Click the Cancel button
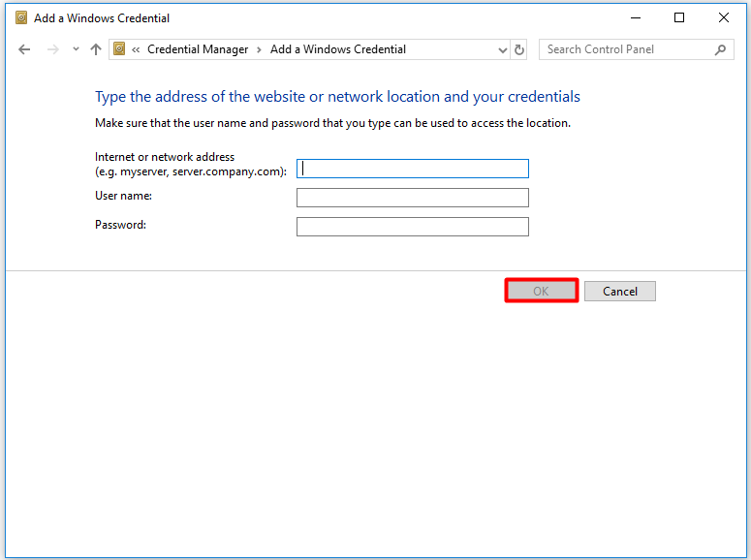 (x=620, y=291)
